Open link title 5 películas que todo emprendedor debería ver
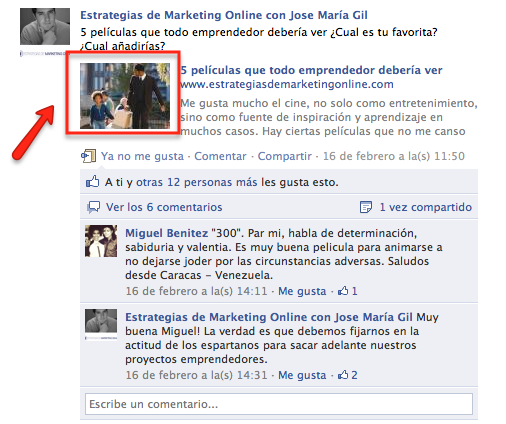The width and height of the screenshot is (506, 424). [311, 70]
